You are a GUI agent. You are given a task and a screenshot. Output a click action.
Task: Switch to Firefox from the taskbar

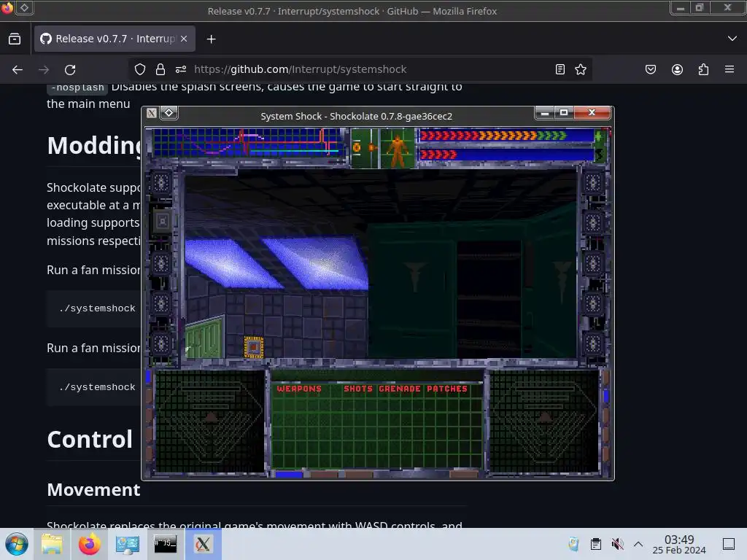click(x=90, y=544)
